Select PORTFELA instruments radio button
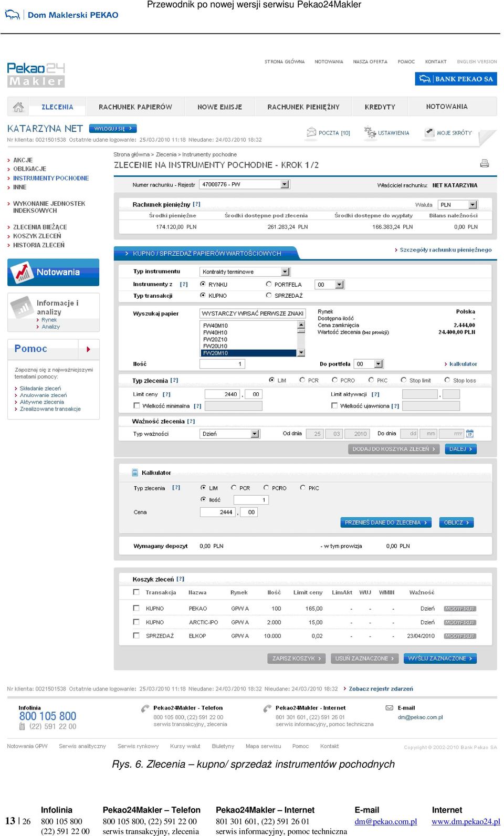This screenshot has width=504, height=836. click(269, 284)
